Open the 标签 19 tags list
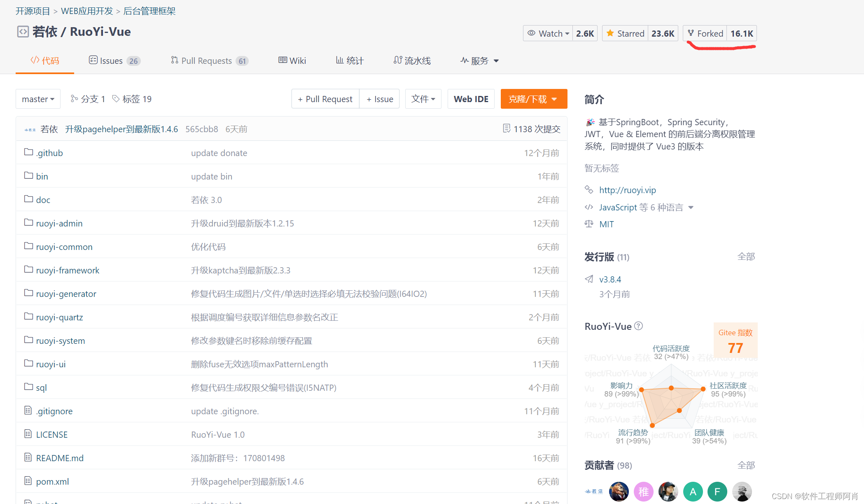864x504 pixels. tap(132, 99)
